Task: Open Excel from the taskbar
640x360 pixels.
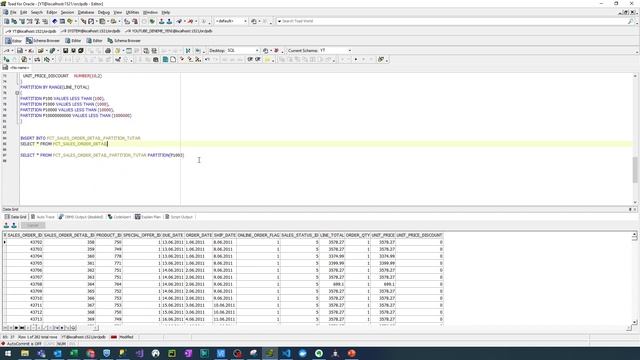Action: tap(74, 353)
